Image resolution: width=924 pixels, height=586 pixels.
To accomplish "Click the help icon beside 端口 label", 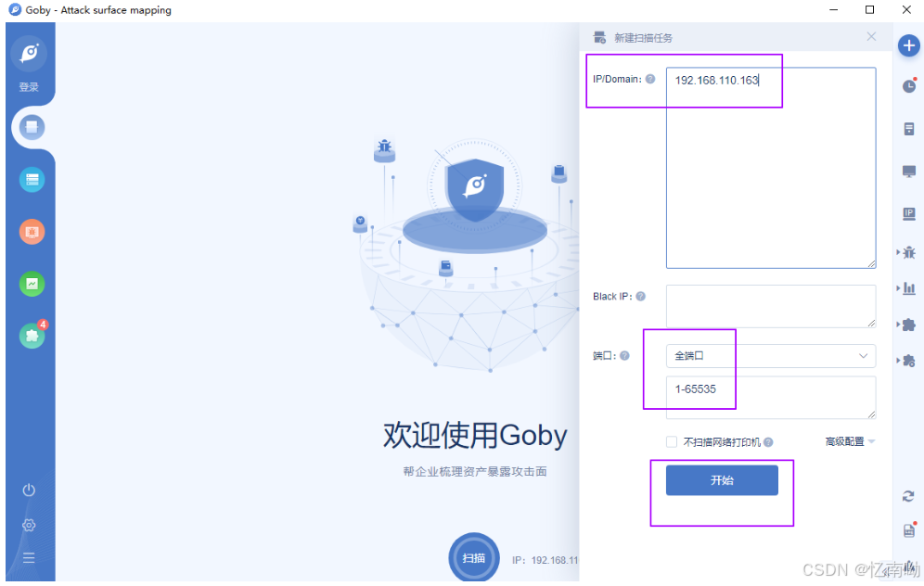I will coord(624,356).
